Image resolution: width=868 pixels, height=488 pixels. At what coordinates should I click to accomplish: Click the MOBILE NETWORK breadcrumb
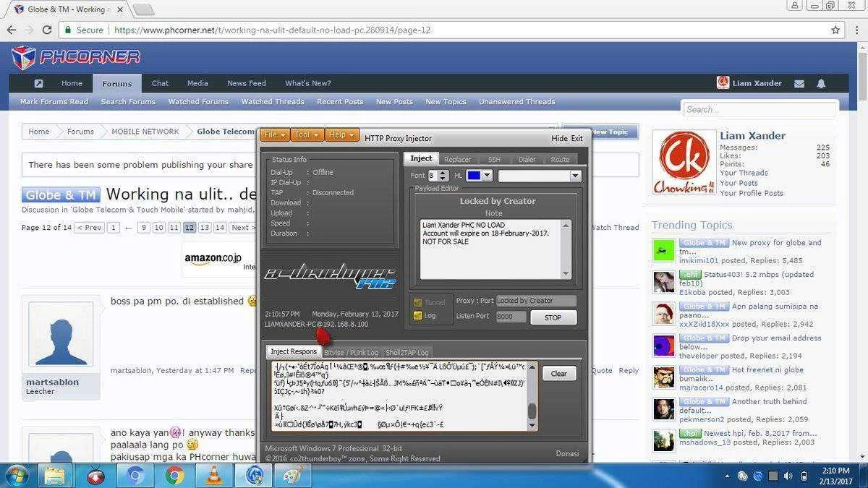pyautogui.click(x=145, y=132)
